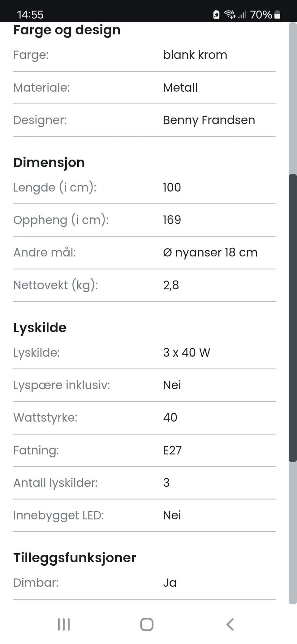
Task: Tap the Lyskilde section heading
Action: (40, 328)
